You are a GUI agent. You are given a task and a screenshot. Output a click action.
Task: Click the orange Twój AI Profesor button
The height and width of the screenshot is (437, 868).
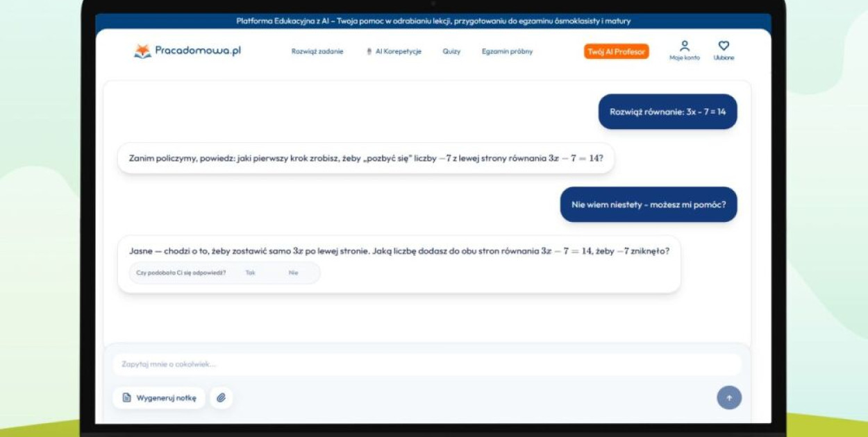point(616,52)
